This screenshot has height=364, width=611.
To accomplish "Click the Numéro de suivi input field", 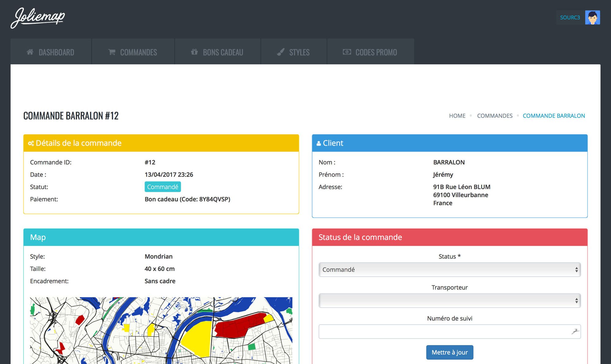I will click(443, 332).
